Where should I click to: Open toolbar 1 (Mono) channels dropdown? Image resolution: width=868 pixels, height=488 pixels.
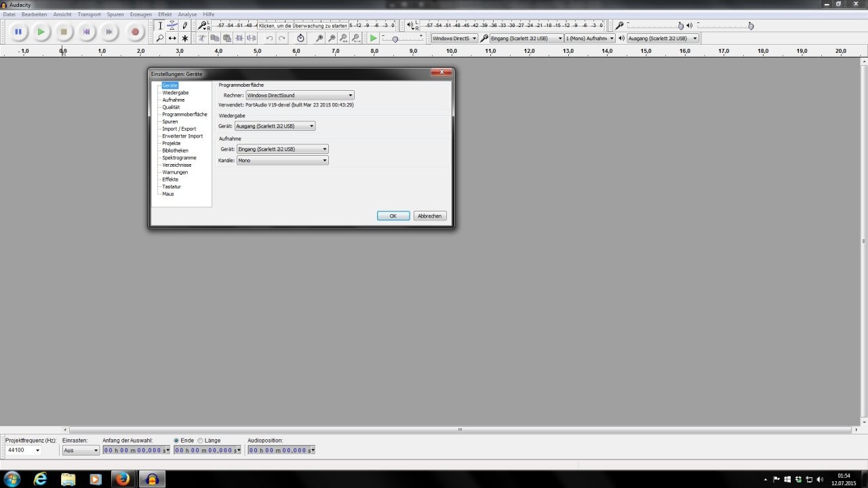590,39
